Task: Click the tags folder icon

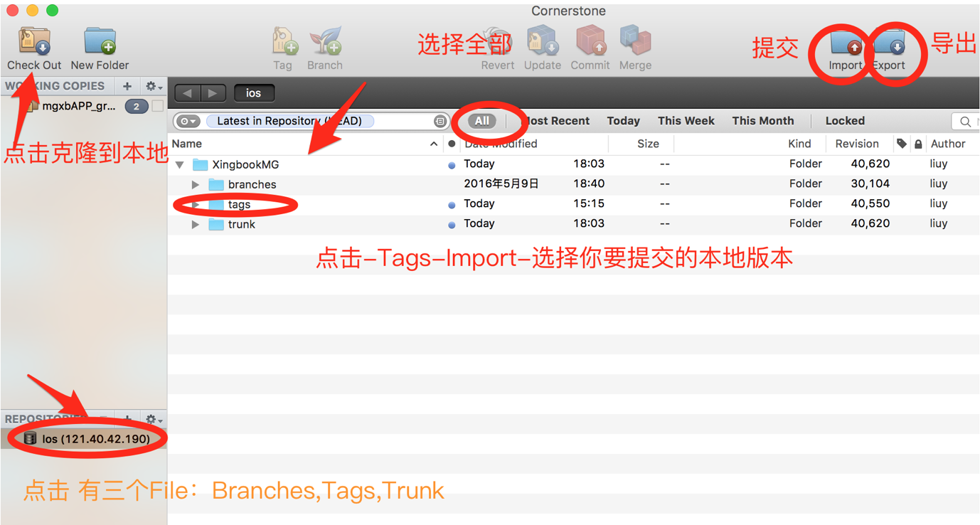Action: (216, 204)
